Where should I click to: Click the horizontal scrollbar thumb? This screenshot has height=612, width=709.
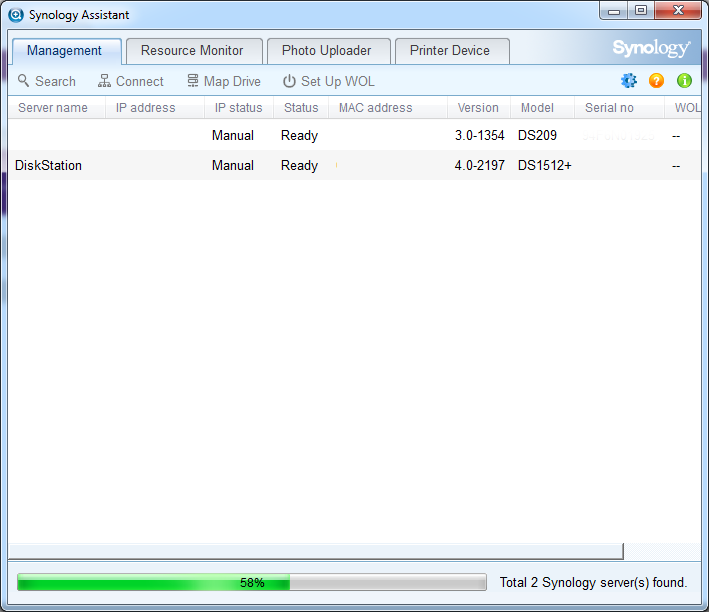point(316,551)
